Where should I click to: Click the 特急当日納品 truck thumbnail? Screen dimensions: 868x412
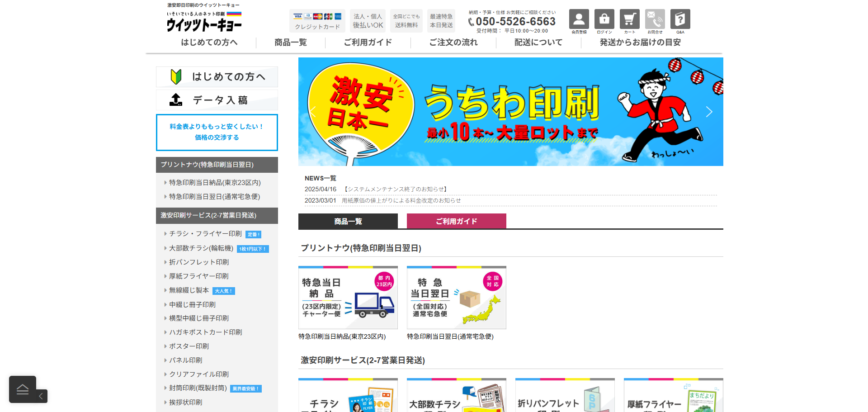348,298
